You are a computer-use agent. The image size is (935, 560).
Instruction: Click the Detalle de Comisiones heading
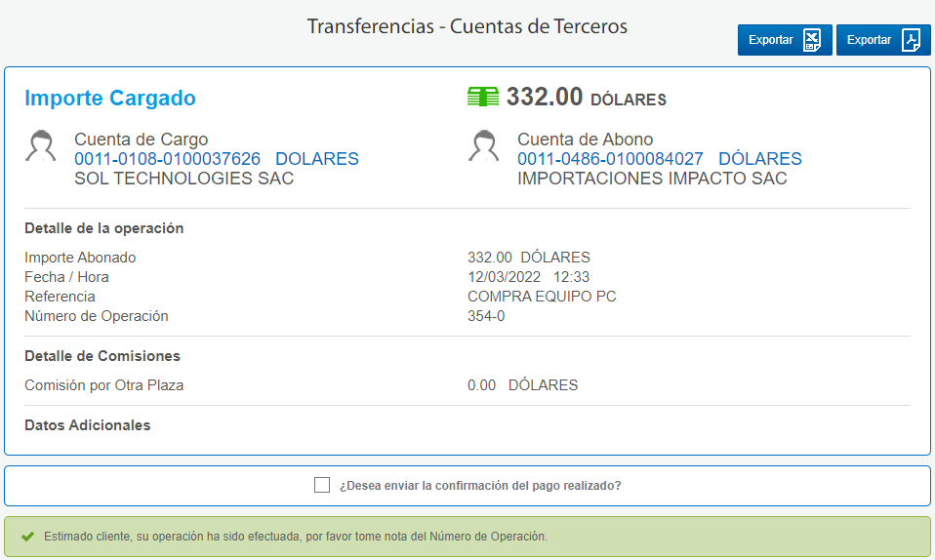(102, 356)
